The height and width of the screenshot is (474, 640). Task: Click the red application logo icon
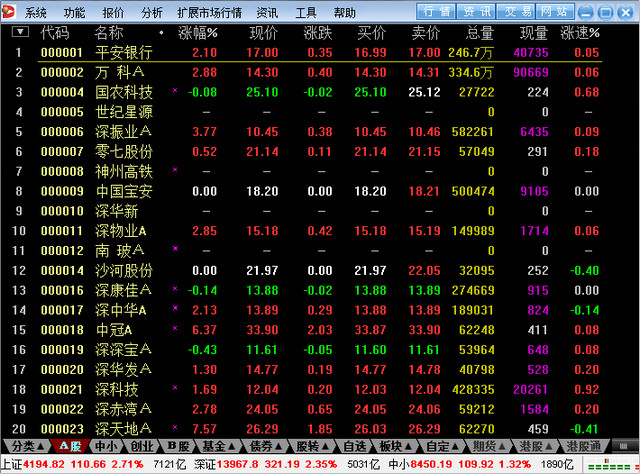[x=8, y=11]
